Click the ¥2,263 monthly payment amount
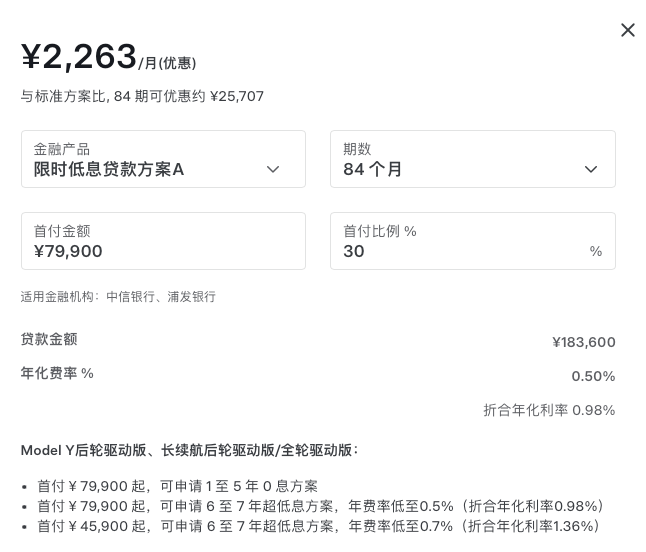 [79, 57]
